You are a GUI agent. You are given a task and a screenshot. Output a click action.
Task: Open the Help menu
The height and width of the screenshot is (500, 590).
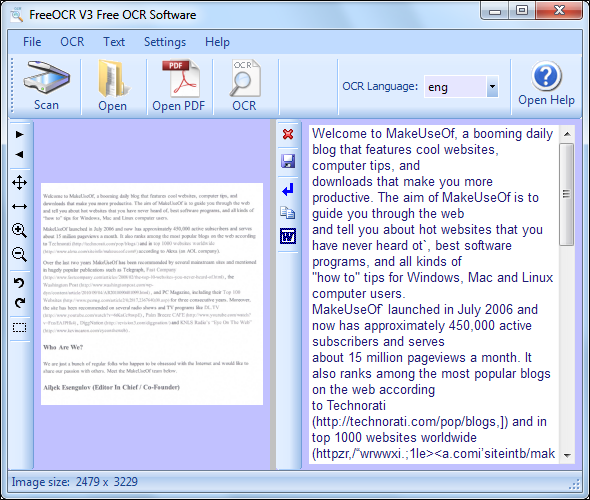click(x=217, y=42)
